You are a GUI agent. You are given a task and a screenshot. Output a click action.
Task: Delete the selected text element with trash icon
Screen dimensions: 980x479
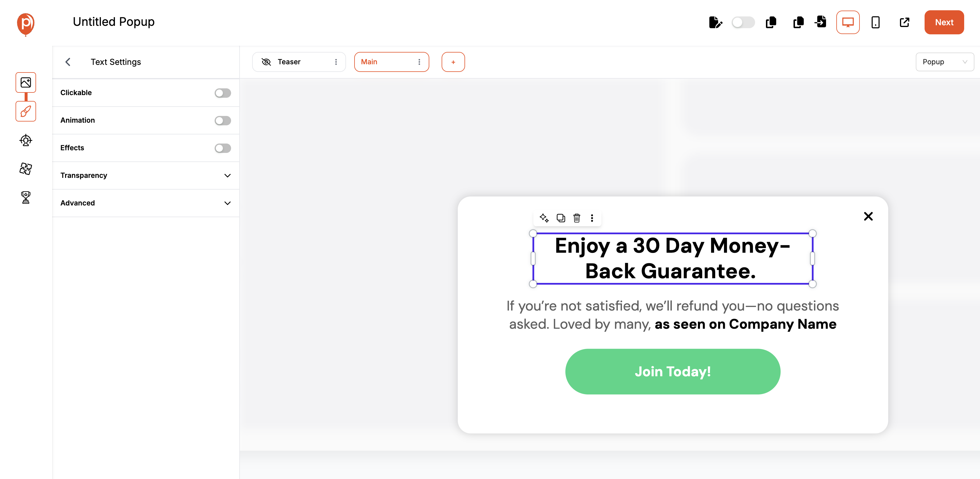click(x=577, y=218)
